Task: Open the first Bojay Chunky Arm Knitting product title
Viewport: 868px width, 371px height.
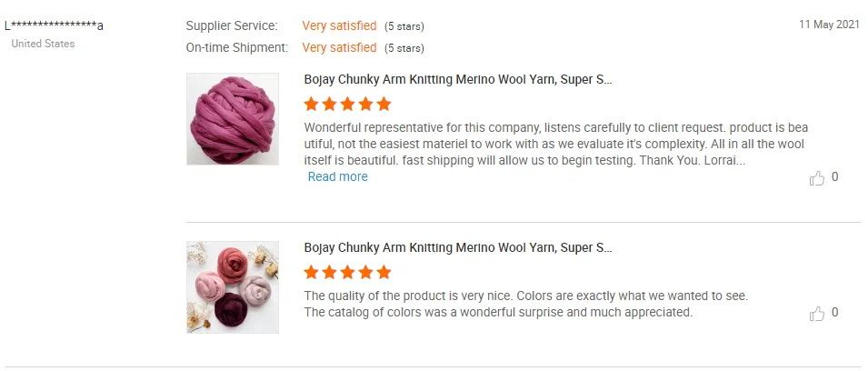Action: coord(458,79)
